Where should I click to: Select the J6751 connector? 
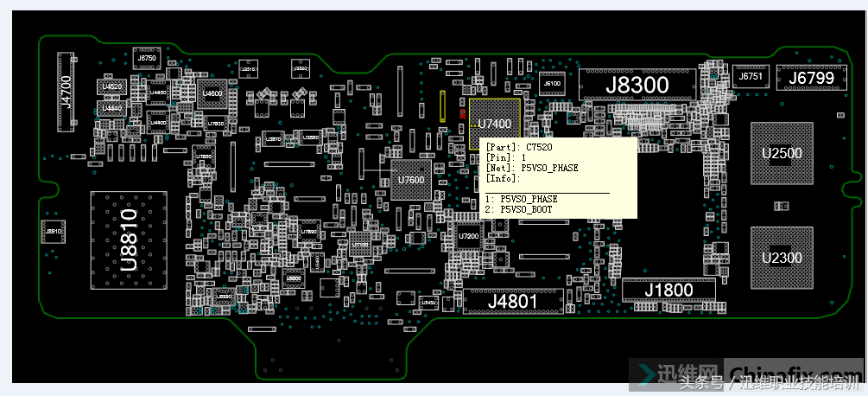coord(751,77)
